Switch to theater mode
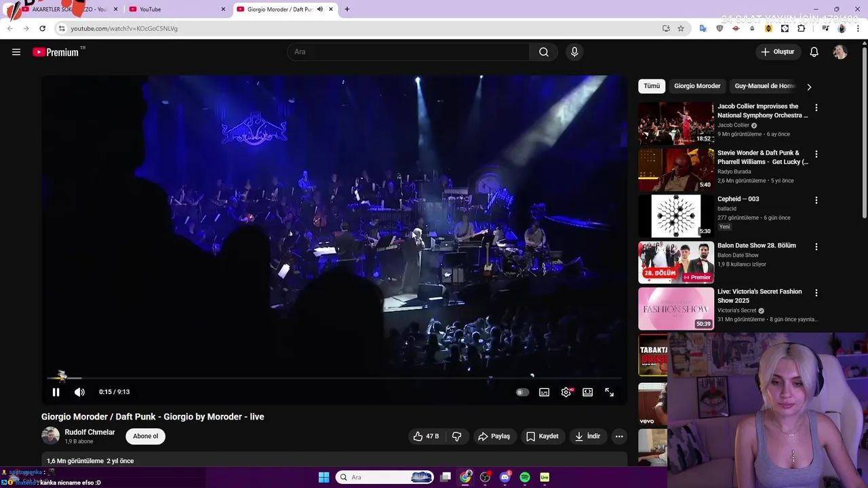The image size is (868, 488). [x=588, y=392]
